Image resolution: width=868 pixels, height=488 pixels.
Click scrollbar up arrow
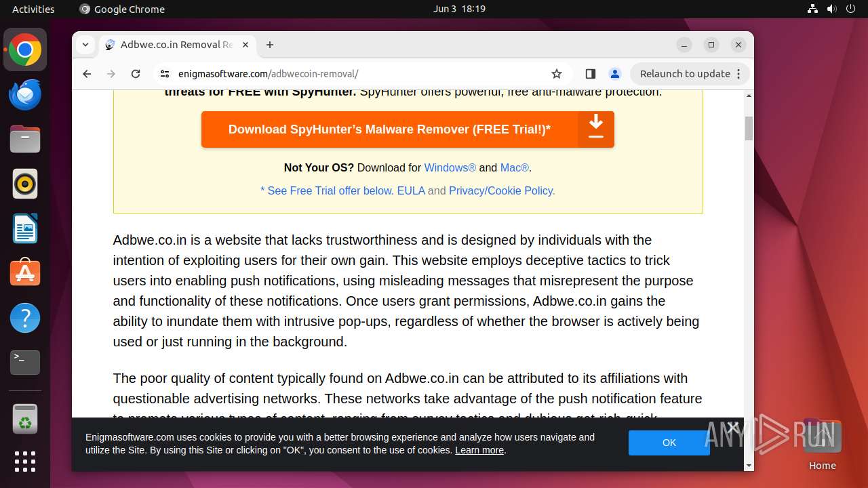(x=749, y=96)
